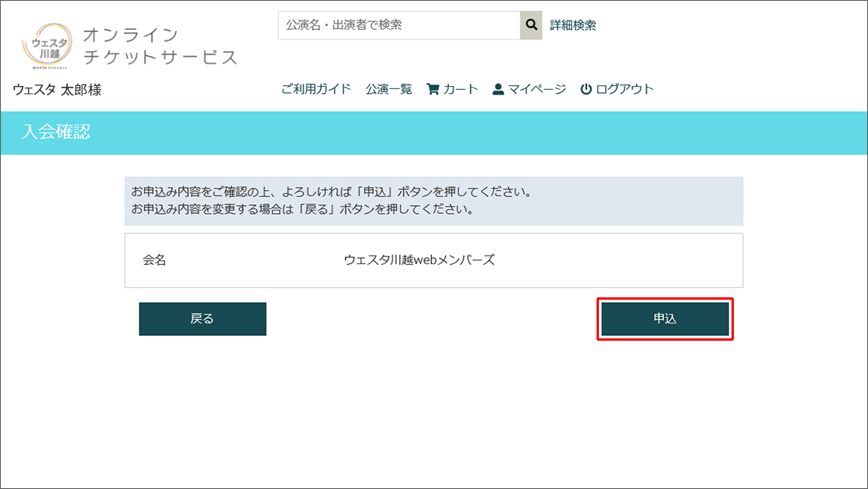Open the ご利用ガイド menu item
The height and width of the screenshot is (489, 868).
[x=316, y=89]
